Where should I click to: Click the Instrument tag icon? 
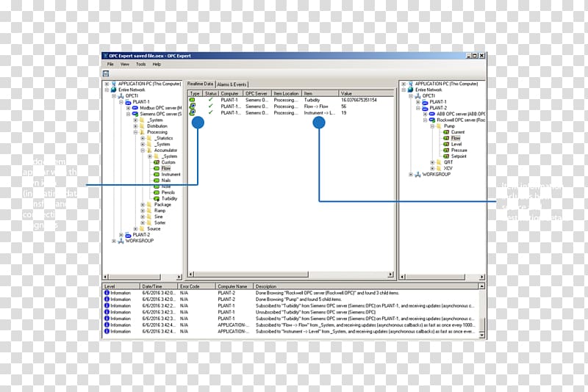pos(157,175)
